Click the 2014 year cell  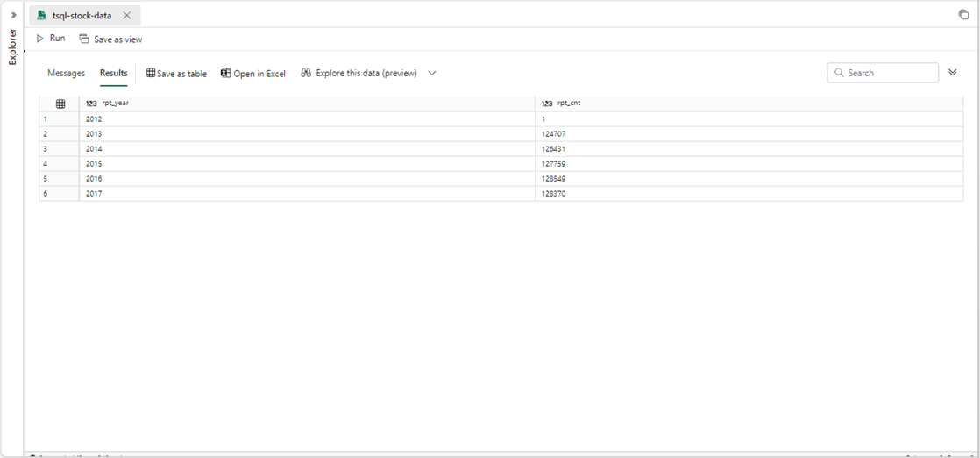click(x=307, y=149)
